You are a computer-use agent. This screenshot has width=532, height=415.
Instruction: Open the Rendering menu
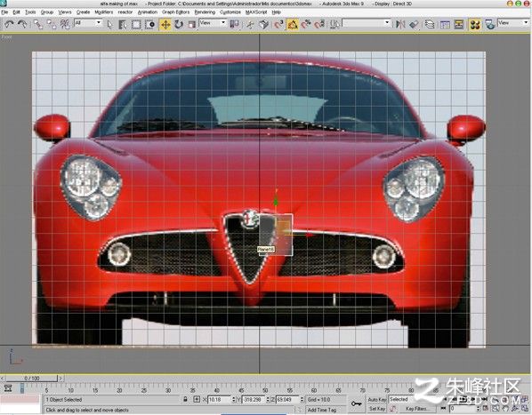pyautogui.click(x=205, y=12)
